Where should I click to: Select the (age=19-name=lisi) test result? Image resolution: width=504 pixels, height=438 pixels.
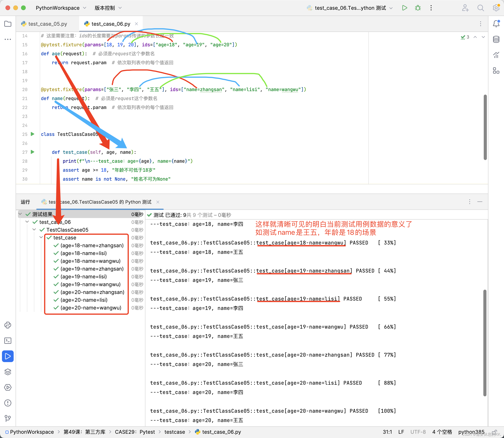(x=83, y=276)
